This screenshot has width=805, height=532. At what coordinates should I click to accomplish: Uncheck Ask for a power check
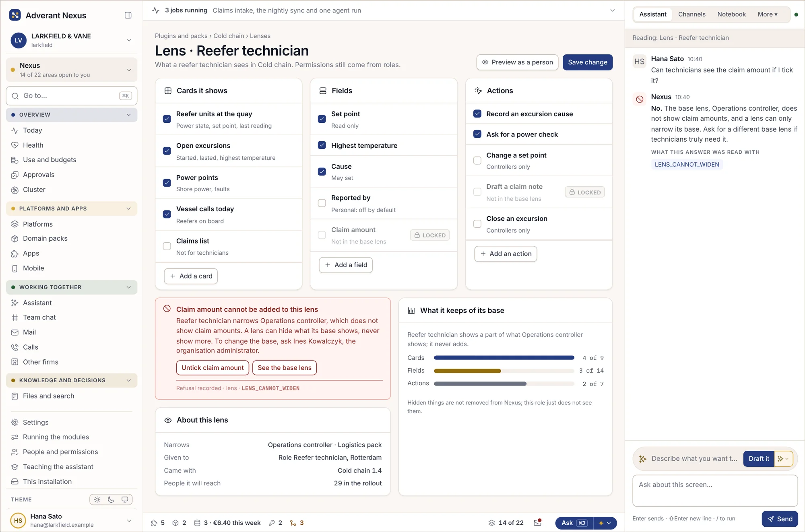(x=477, y=134)
